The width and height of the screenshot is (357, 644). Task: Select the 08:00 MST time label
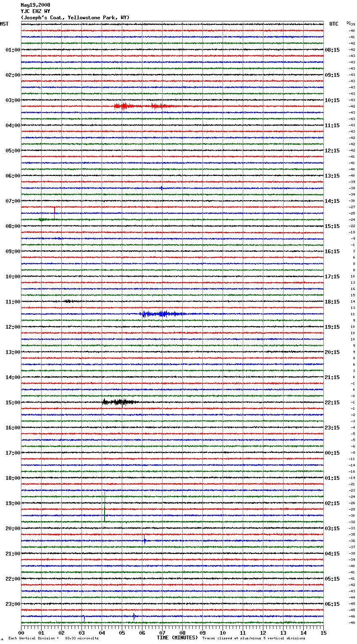point(13,226)
